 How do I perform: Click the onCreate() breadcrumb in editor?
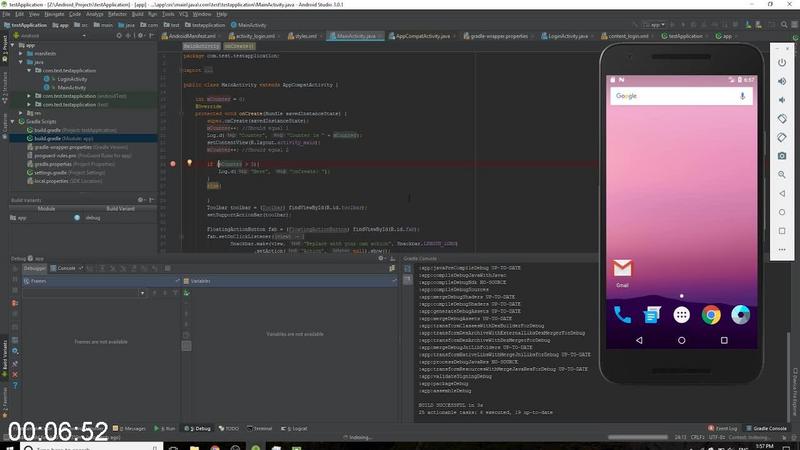click(x=239, y=46)
